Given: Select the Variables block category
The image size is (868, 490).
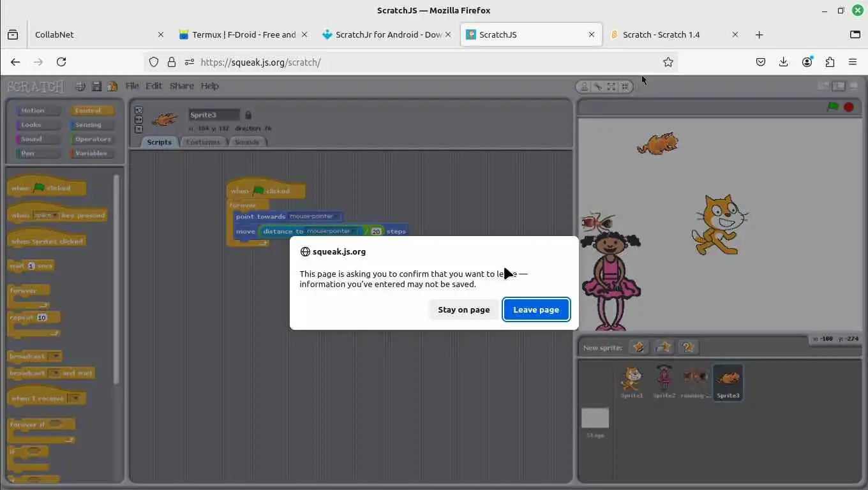Looking at the screenshot, I should [92, 153].
